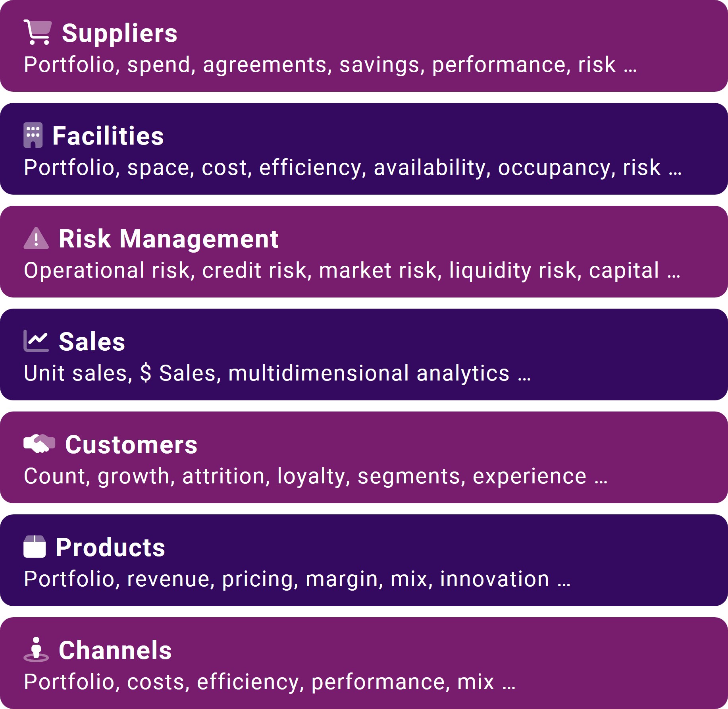Click the Products text on pricing and margin
Image resolution: width=728 pixels, height=709 pixels.
click(x=297, y=579)
